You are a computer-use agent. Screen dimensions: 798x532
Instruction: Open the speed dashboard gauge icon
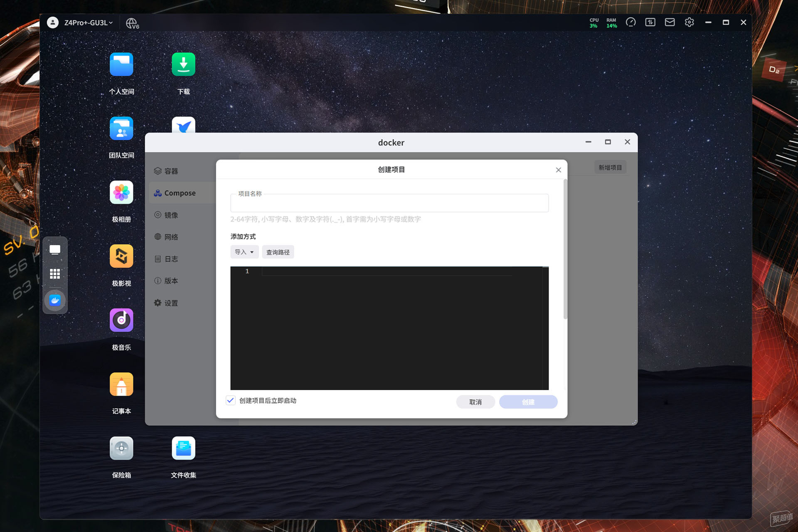(x=631, y=22)
